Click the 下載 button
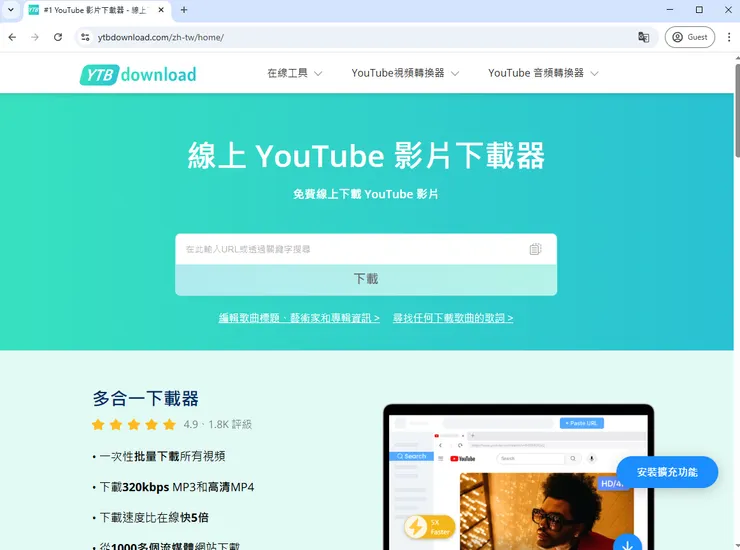Viewport: 740px width, 550px height. 366,279
